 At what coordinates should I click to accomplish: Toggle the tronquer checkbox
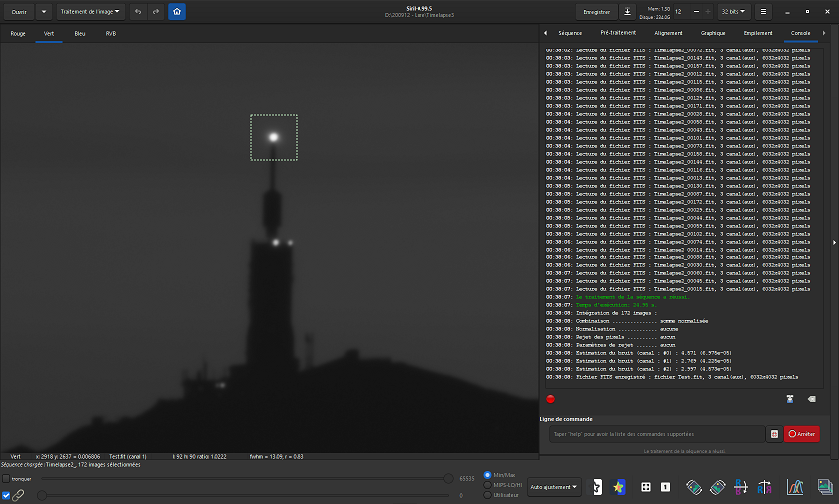6,479
